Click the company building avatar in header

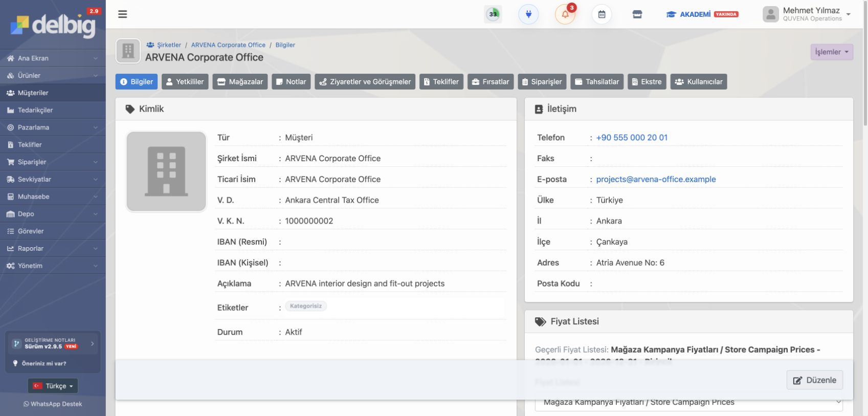(x=128, y=51)
